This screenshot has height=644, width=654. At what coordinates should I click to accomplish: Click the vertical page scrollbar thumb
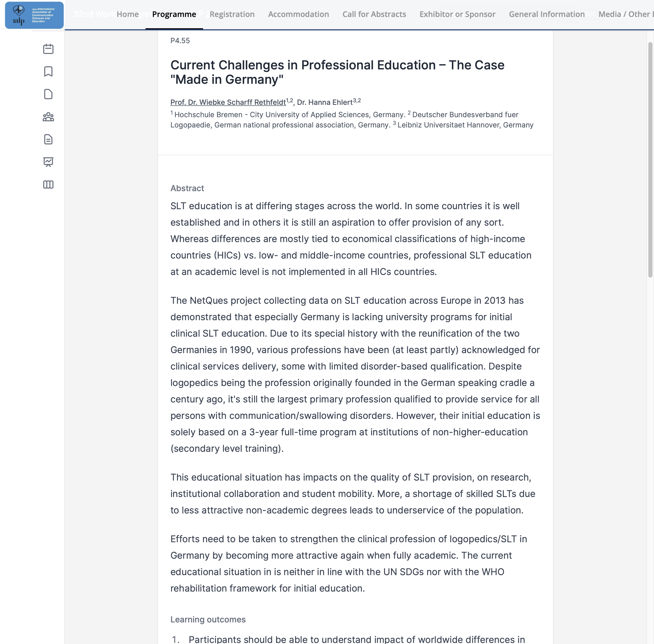(650, 159)
